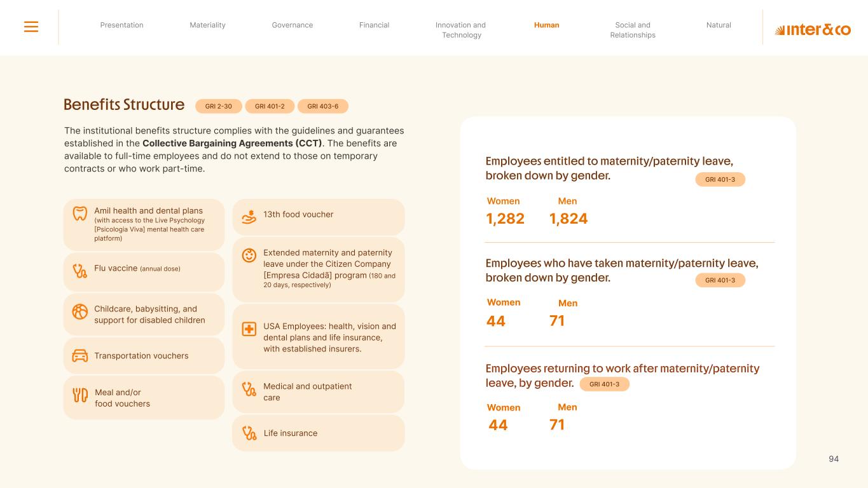Click the GRI 401-2 tag
Image resolution: width=868 pixels, height=488 pixels.
click(x=270, y=106)
